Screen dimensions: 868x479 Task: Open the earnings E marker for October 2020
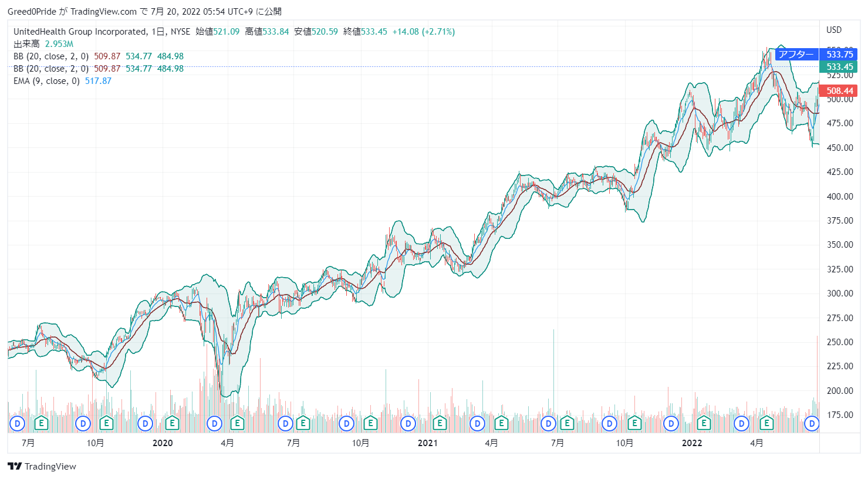click(370, 423)
